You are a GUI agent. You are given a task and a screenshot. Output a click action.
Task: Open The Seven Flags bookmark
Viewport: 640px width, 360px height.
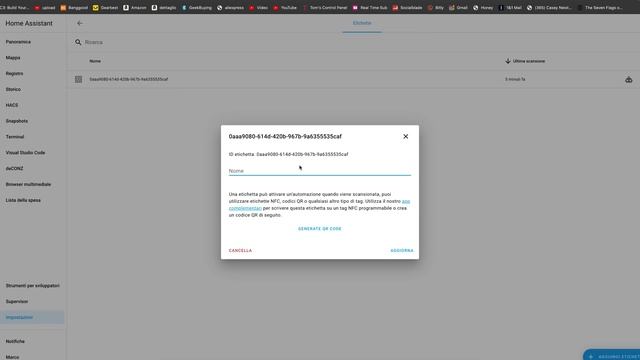pyautogui.click(x=600, y=7)
